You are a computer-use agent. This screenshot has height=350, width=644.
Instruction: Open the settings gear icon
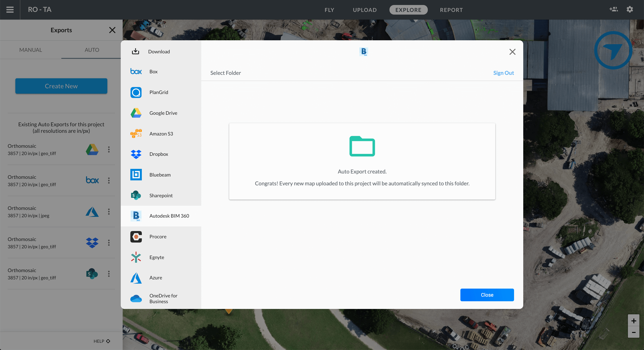pyautogui.click(x=630, y=9)
